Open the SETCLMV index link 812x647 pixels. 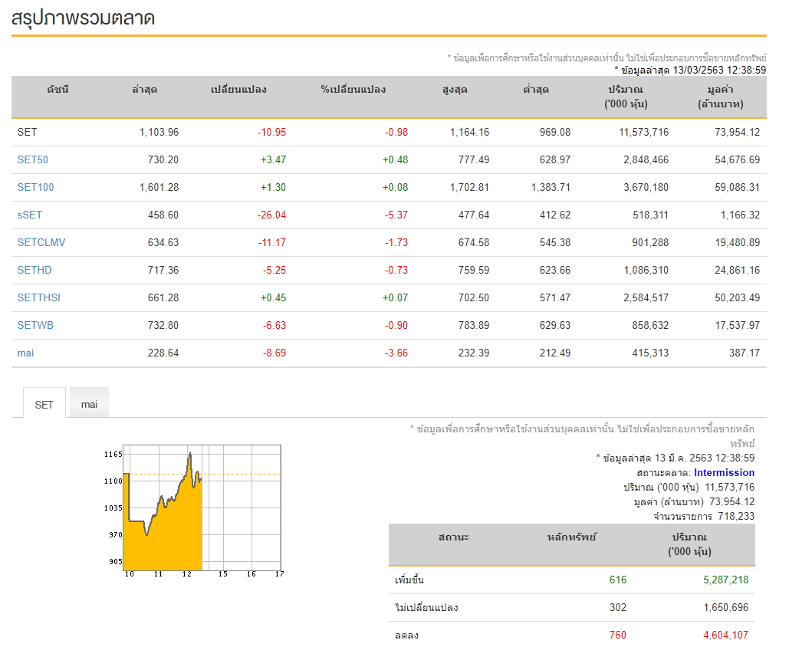(41, 242)
